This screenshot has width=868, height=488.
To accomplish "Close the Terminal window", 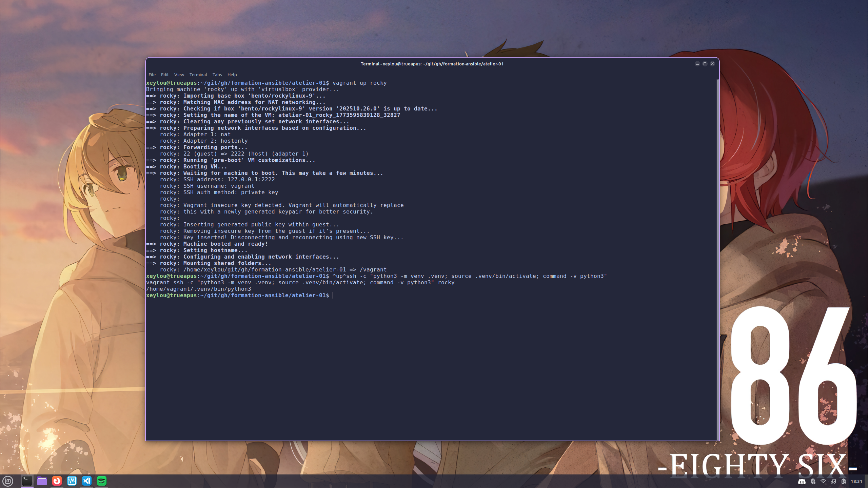I will pyautogui.click(x=712, y=64).
